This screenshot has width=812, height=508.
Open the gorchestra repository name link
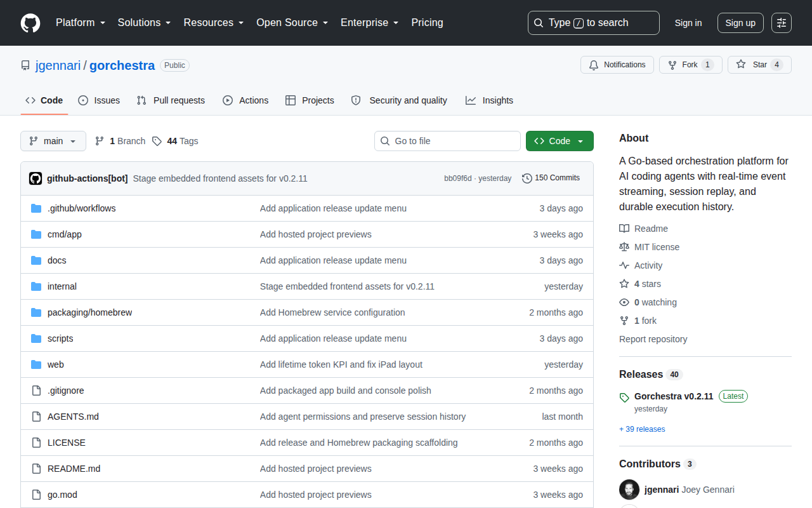(x=122, y=65)
